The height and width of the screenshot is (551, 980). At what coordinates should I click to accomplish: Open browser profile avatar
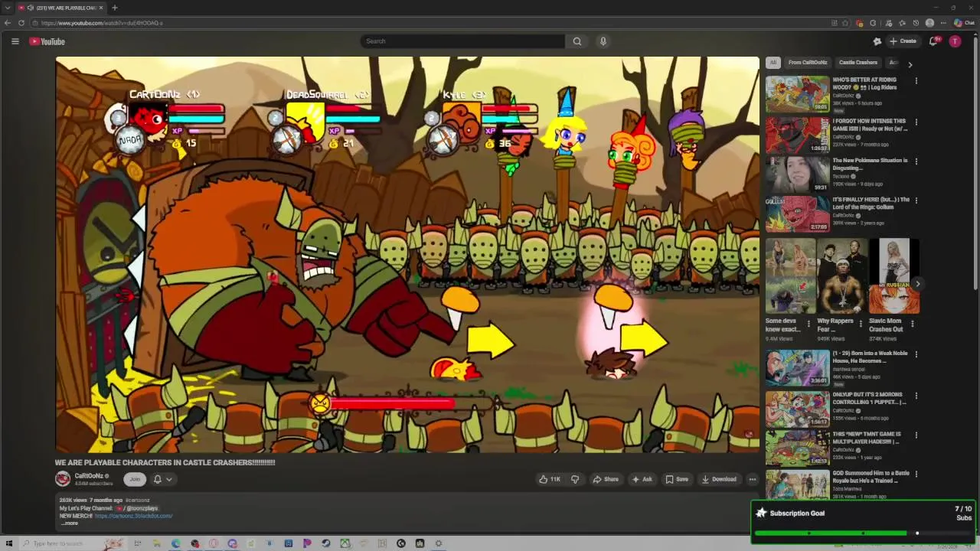pos(929,23)
